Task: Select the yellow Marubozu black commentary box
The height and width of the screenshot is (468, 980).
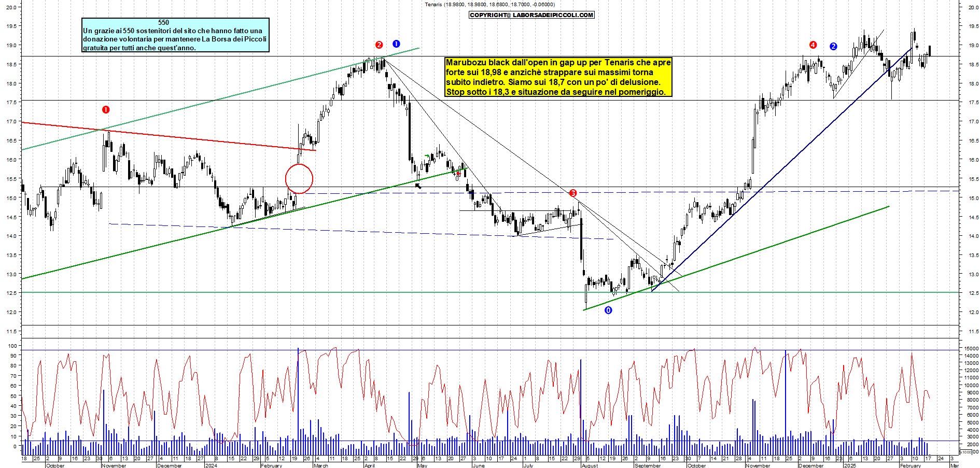Action: coord(558,77)
